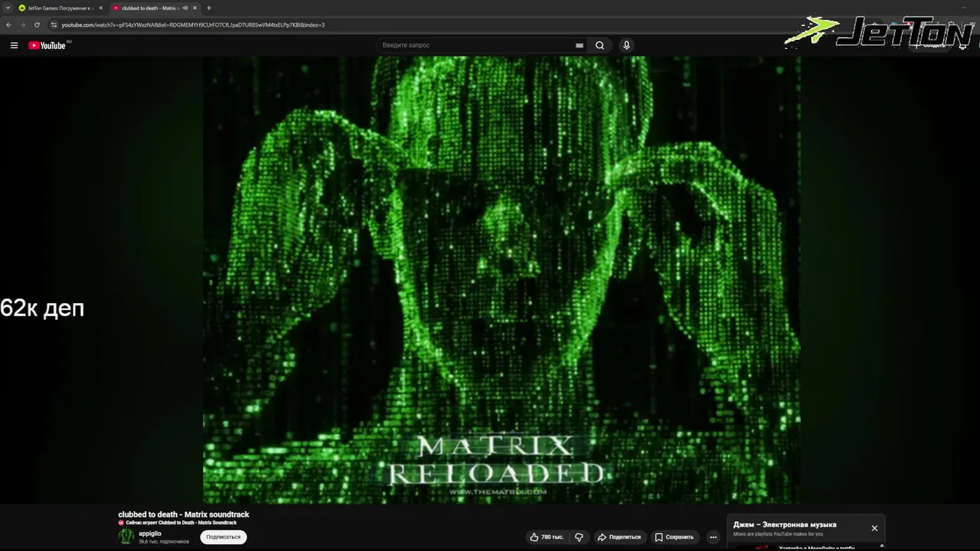Go back with the browser back arrow
This screenshot has width=980, height=551.
8,24
